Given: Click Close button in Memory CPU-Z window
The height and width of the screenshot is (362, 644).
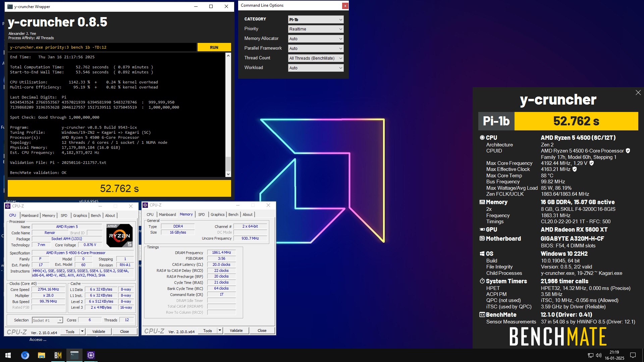Looking at the screenshot, I should point(262,330).
